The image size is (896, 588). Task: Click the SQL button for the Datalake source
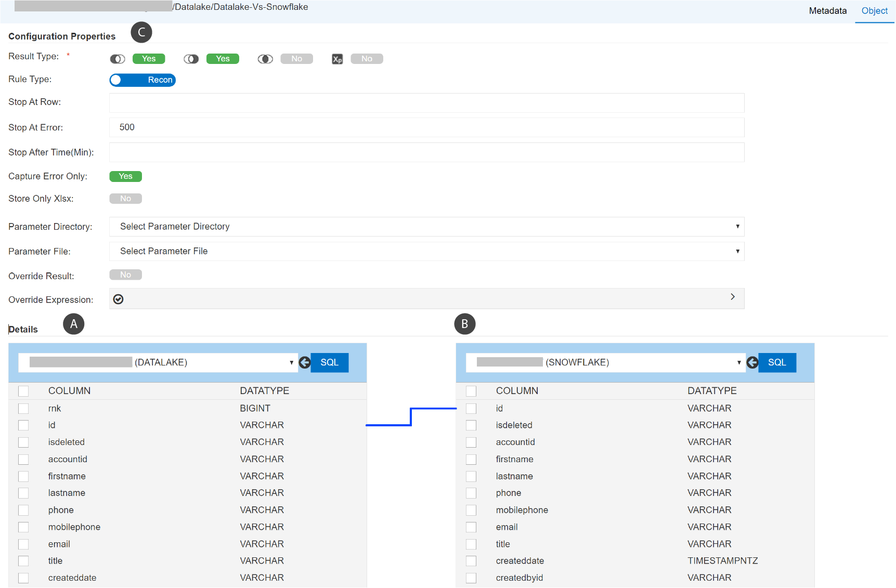(x=330, y=362)
